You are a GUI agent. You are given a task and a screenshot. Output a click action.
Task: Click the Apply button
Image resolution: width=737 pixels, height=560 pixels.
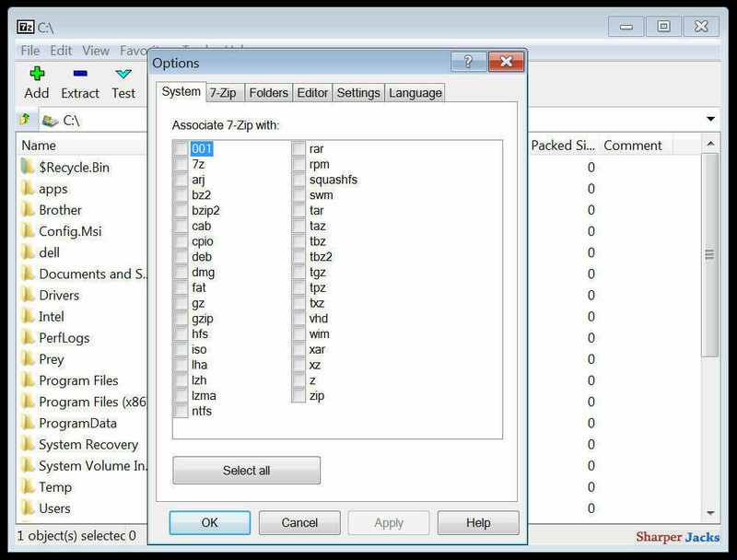(x=389, y=522)
